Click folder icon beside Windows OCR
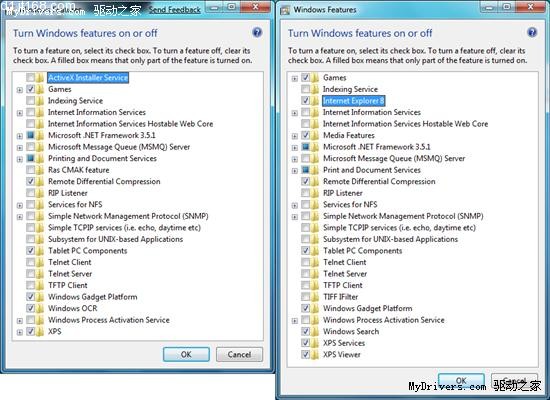The image size is (550, 400). click(x=40, y=308)
